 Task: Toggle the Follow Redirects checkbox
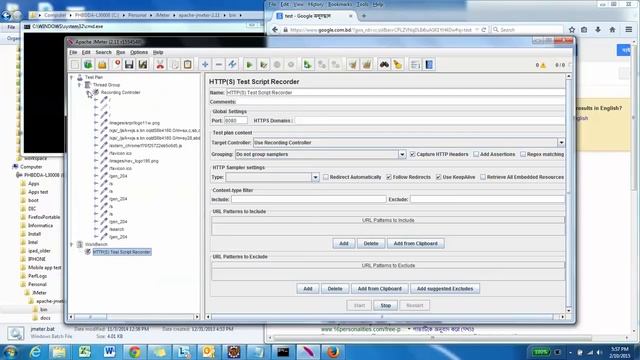tap(389, 177)
